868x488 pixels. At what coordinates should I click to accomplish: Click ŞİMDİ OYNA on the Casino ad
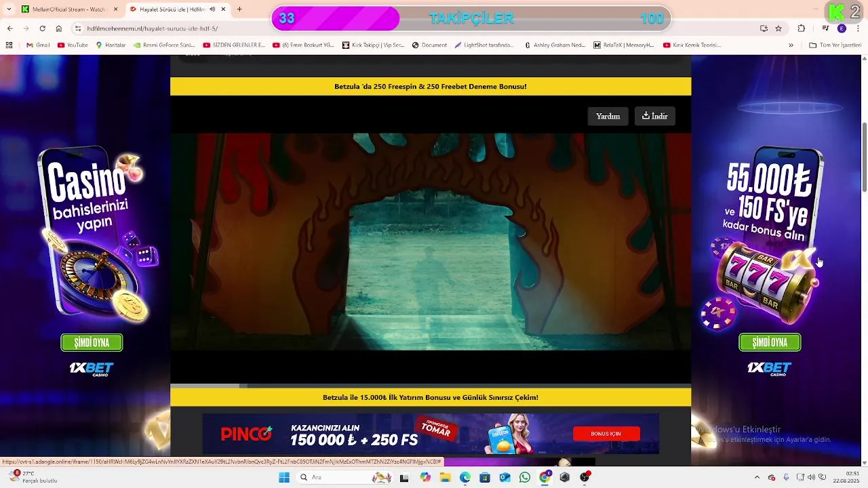[x=92, y=343]
